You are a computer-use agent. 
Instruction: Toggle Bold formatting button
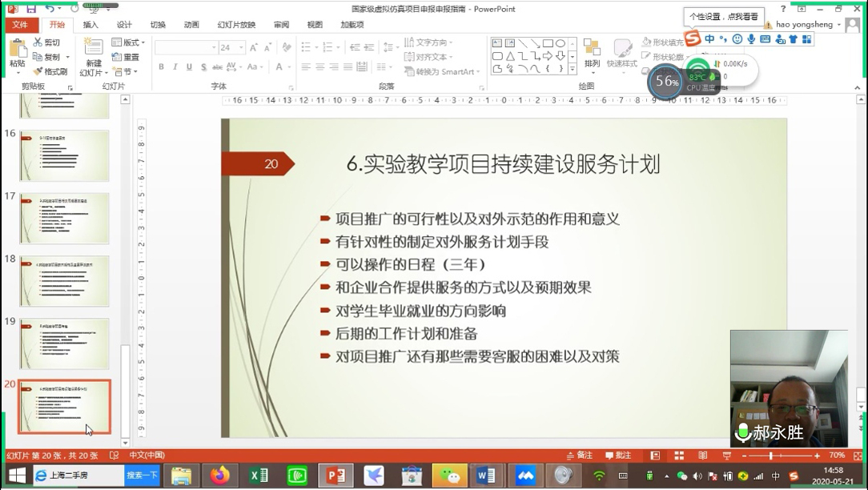[x=161, y=67]
